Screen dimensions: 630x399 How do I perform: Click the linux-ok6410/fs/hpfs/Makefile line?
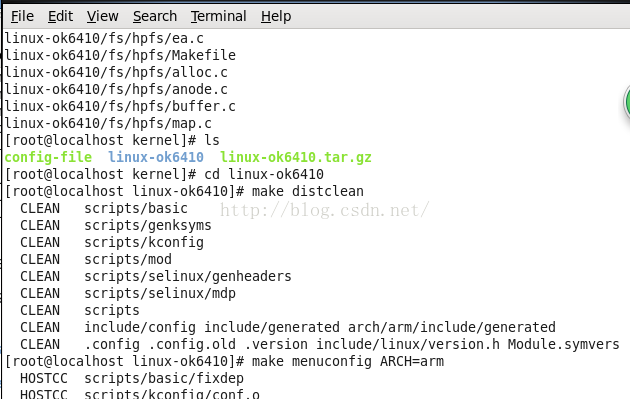click(120, 55)
